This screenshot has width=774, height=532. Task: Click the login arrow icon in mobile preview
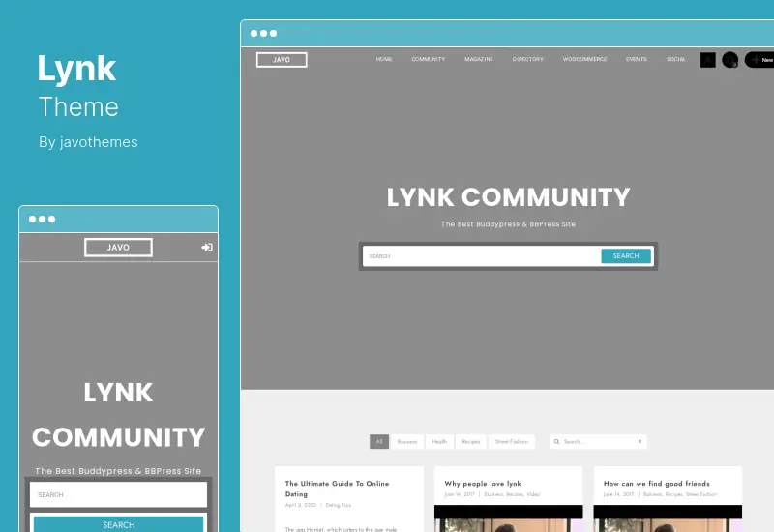(207, 248)
